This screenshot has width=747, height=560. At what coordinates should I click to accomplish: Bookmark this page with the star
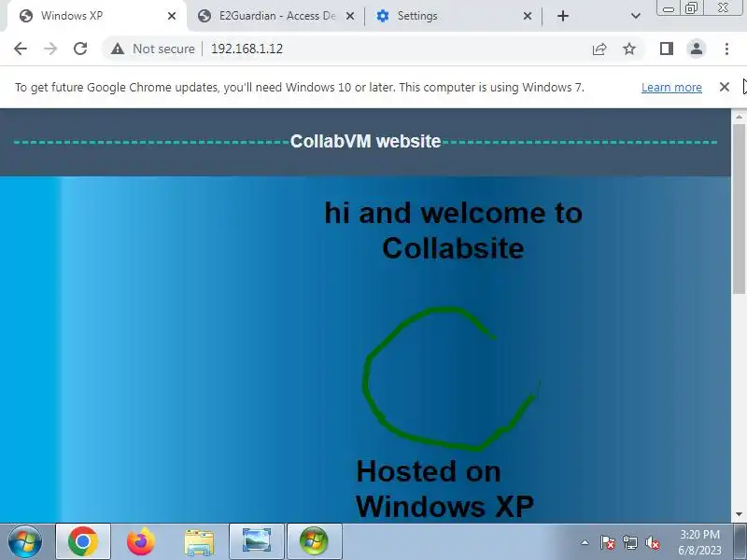[629, 49]
